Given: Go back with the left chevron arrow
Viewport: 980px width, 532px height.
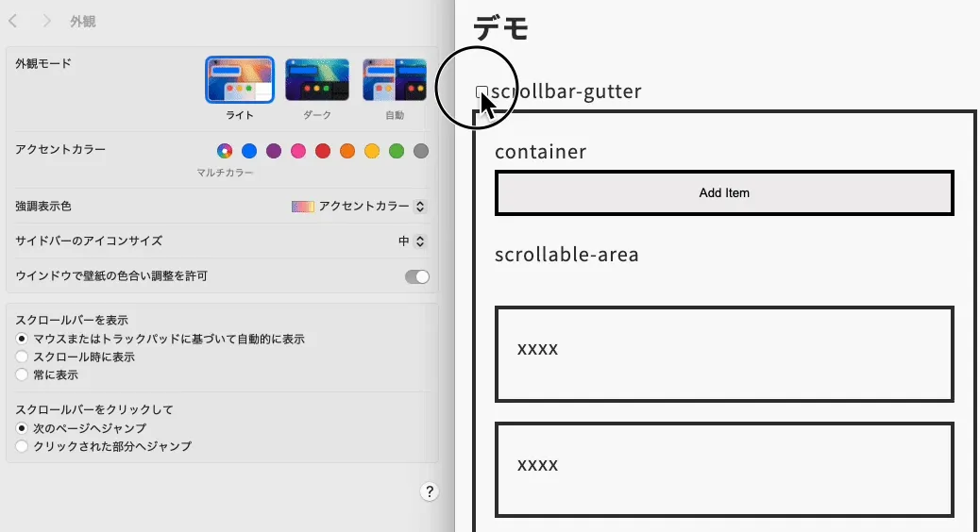Looking at the screenshot, I should click(x=13, y=22).
